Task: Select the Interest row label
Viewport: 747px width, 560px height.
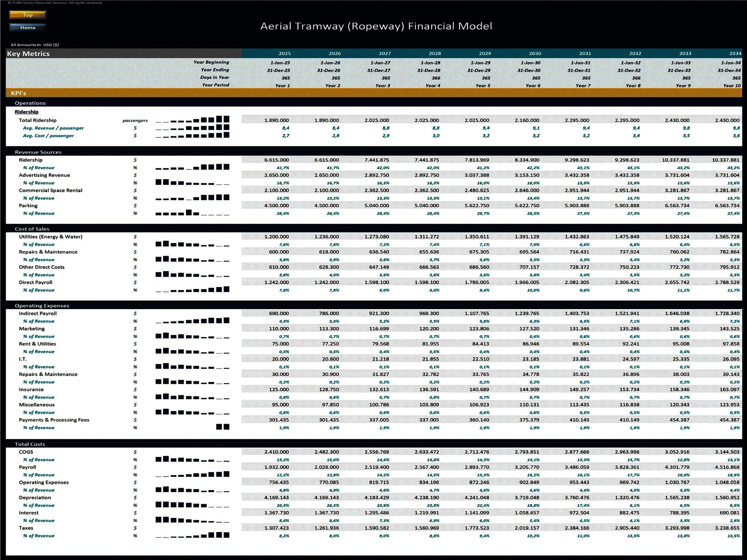Action: coord(29,513)
